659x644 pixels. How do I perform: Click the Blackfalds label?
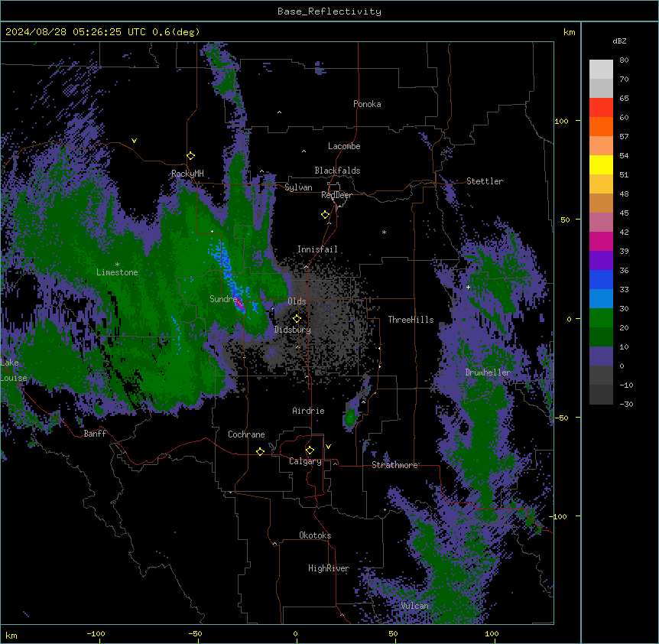point(337,171)
